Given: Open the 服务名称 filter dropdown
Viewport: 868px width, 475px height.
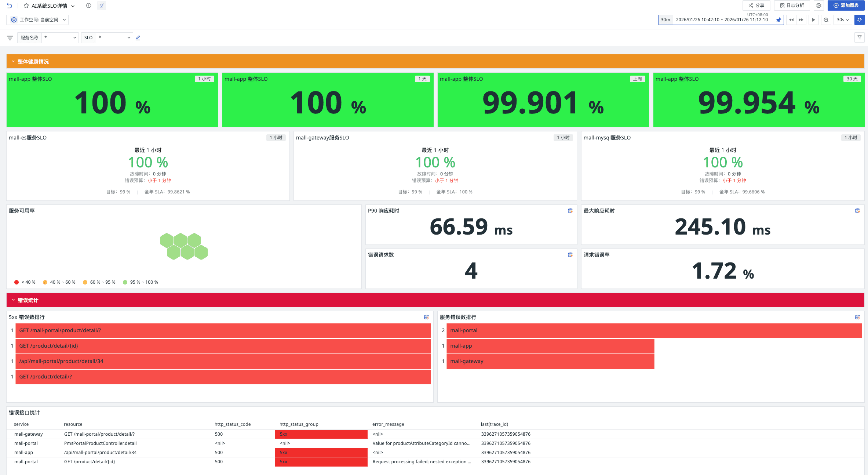Looking at the screenshot, I should click(60, 38).
